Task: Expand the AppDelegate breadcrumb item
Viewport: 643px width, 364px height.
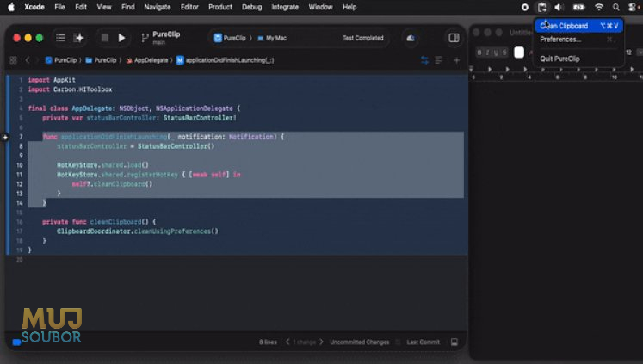Action: pos(151,61)
